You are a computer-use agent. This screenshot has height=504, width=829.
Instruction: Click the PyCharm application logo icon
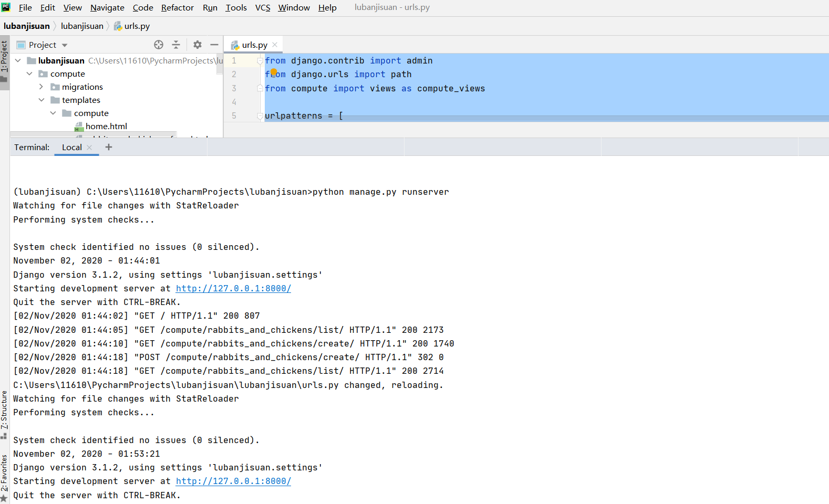6,7
